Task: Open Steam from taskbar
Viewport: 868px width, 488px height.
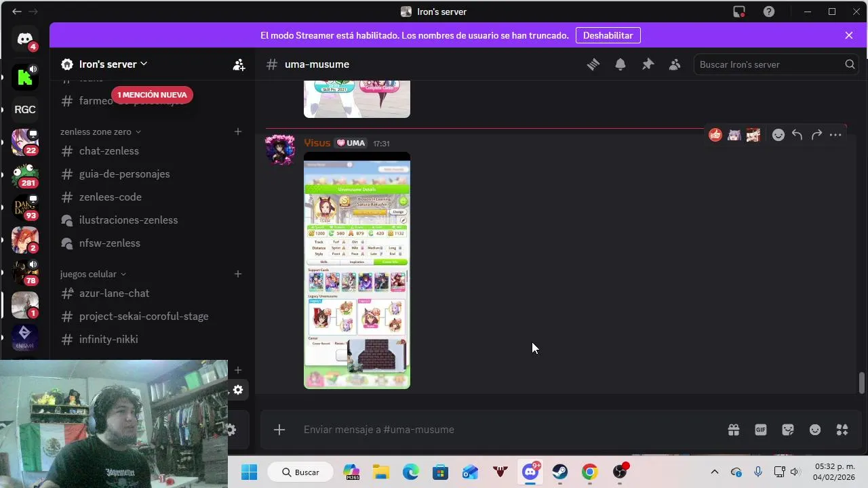Action: [560, 472]
